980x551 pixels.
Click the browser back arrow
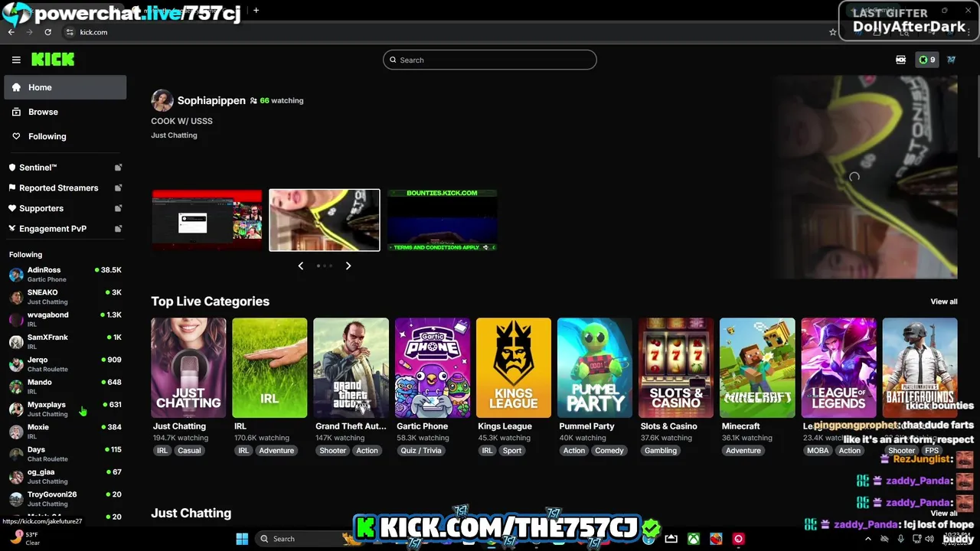[11, 32]
